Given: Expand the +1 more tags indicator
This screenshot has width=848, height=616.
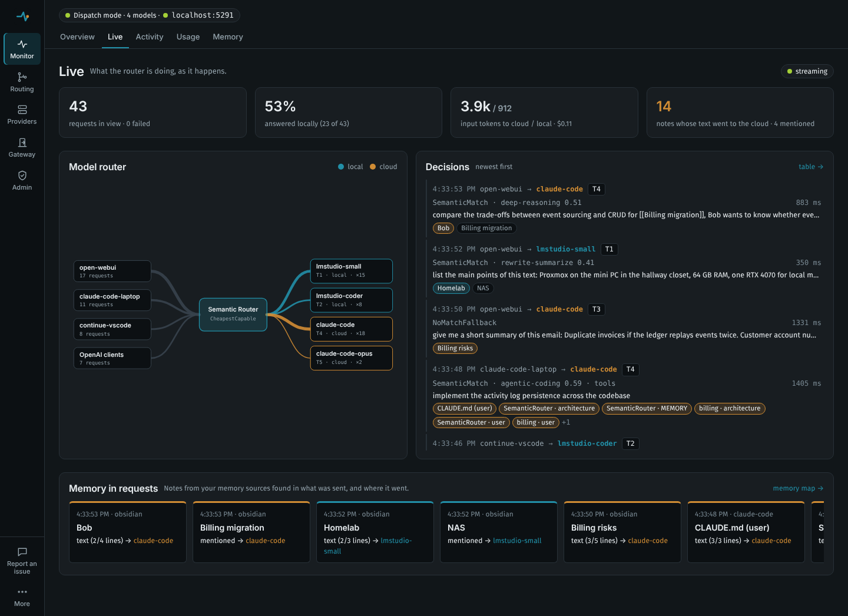Looking at the screenshot, I should [566, 423].
